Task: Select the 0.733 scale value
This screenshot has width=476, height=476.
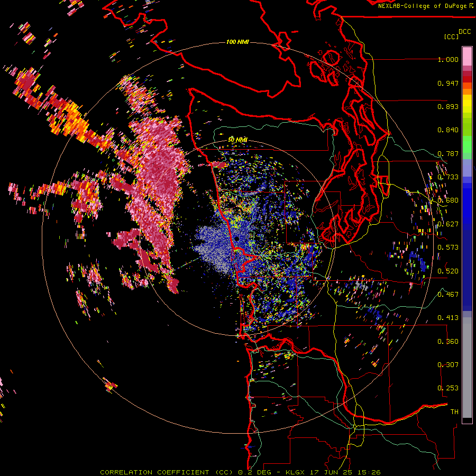Action: click(x=448, y=177)
